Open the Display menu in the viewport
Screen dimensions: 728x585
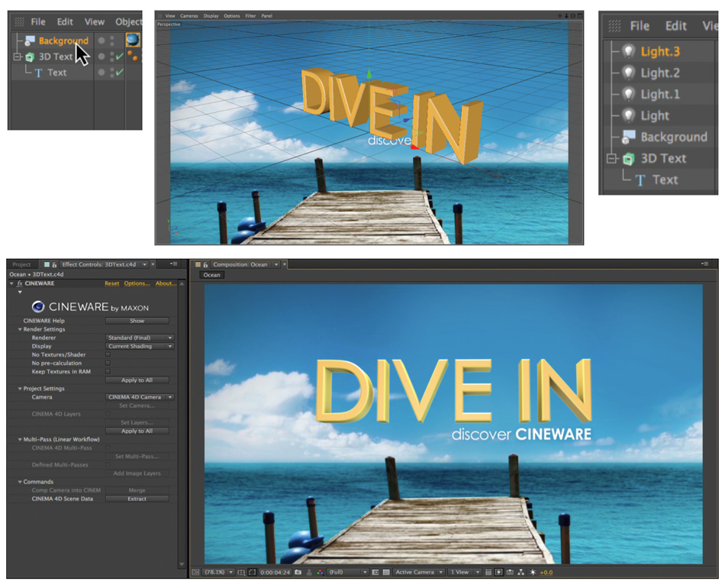[x=211, y=16]
